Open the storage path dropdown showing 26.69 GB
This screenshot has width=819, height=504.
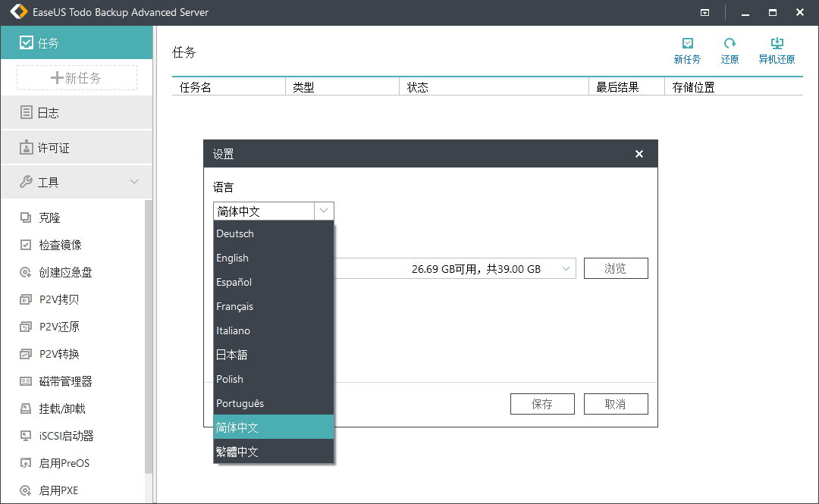tap(566, 268)
